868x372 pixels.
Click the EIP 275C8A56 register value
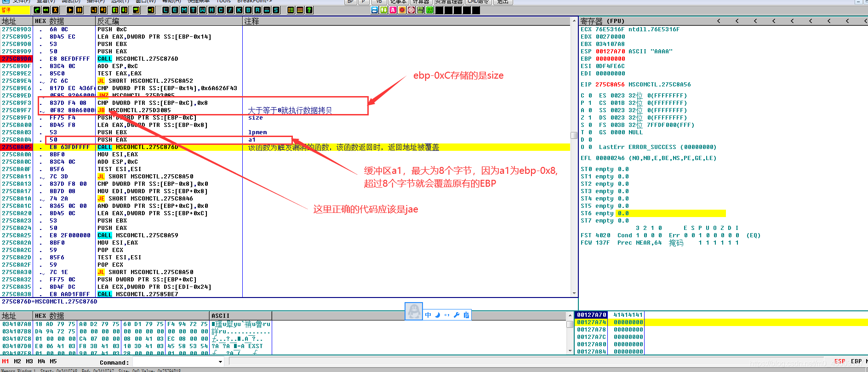coord(610,85)
